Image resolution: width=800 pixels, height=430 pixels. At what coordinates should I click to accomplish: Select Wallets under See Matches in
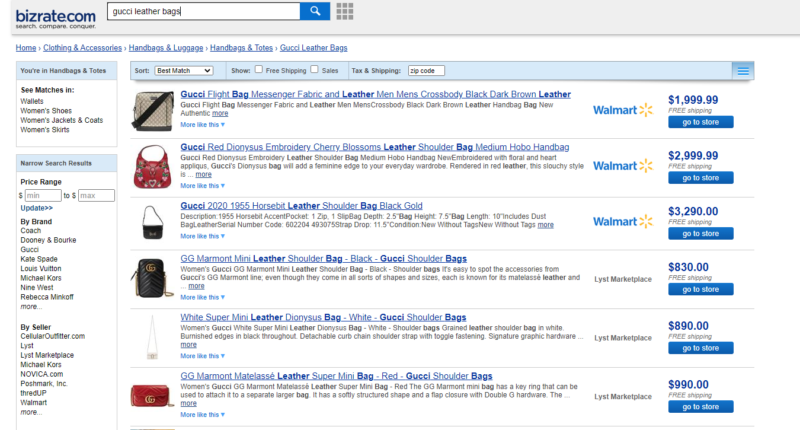[x=32, y=101]
